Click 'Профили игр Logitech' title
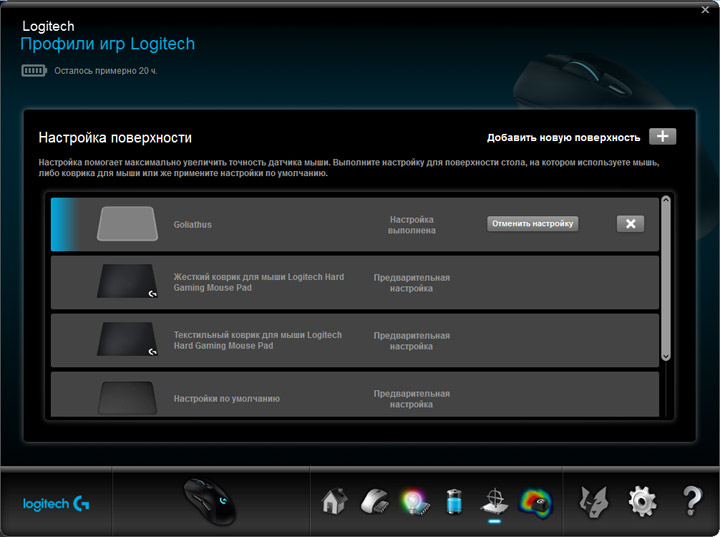720x537 pixels. tap(107, 44)
